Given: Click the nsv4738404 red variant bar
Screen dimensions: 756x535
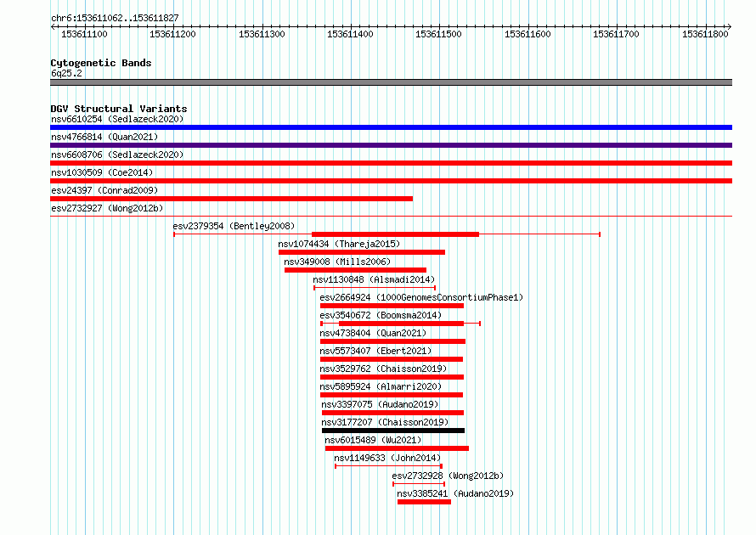Looking at the screenshot, I should (393, 341).
